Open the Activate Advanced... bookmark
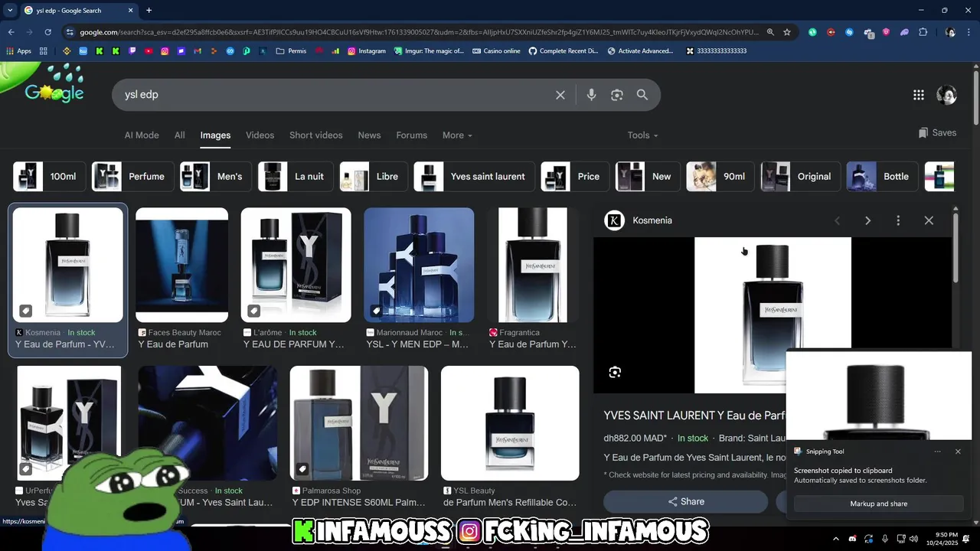 [640, 51]
